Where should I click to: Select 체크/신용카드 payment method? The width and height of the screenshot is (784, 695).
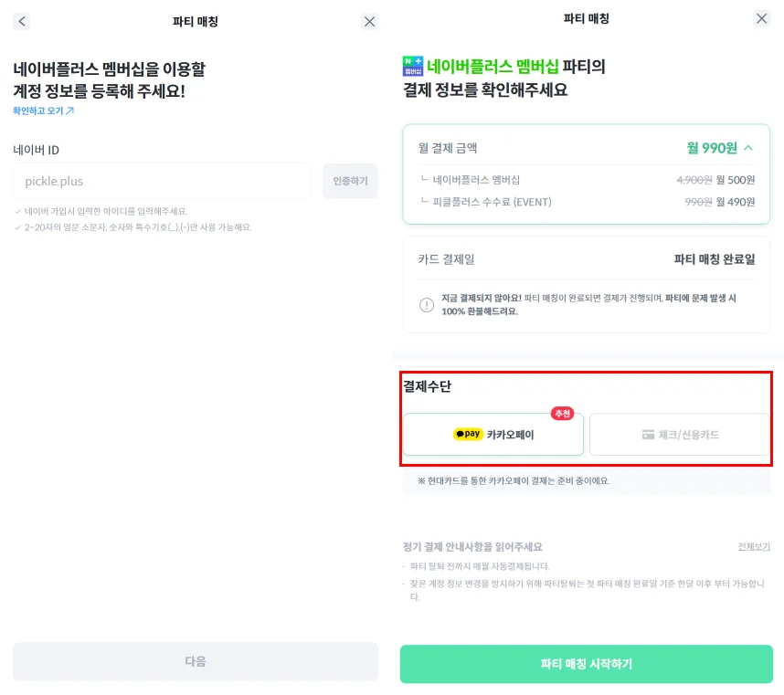point(680,435)
